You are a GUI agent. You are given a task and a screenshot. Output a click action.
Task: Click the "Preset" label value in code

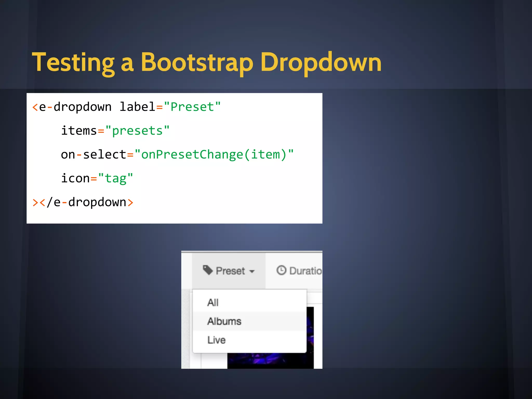pos(192,107)
